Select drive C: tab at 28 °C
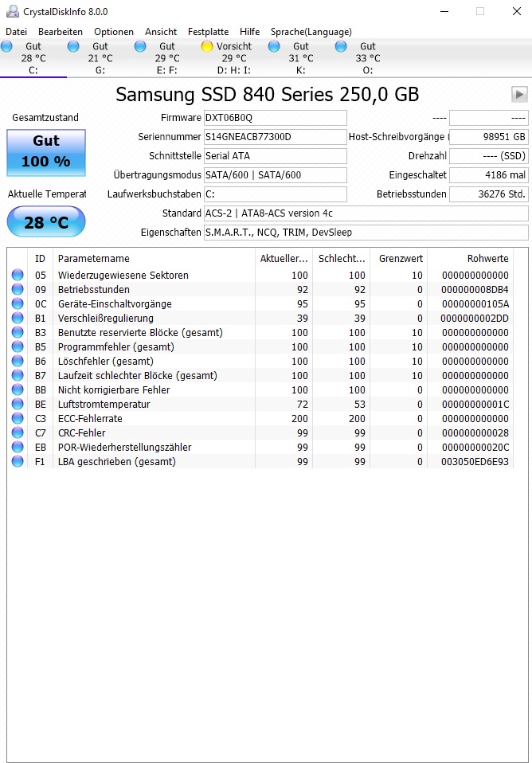Screen dimensions: 532x763 (x=33, y=58)
